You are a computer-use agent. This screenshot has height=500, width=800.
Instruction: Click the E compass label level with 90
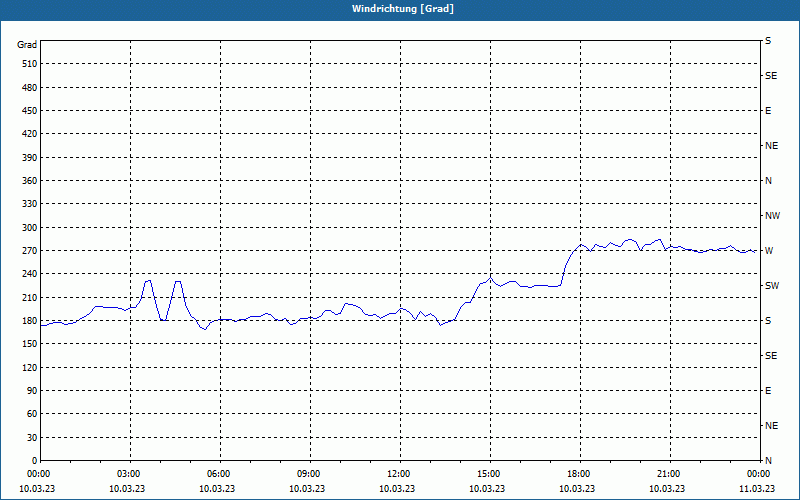tap(768, 391)
